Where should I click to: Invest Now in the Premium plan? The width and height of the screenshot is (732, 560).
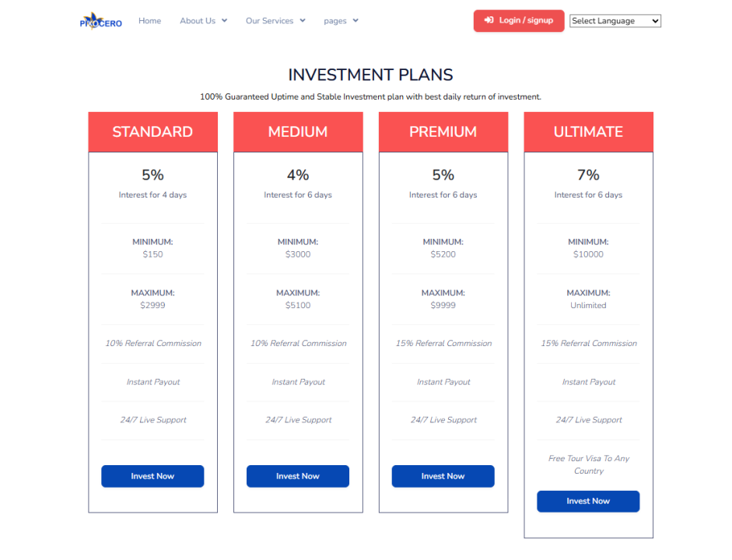[443, 476]
